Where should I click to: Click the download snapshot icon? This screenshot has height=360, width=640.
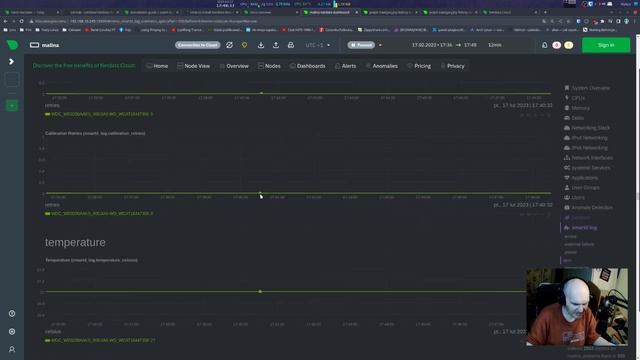point(261,45)
